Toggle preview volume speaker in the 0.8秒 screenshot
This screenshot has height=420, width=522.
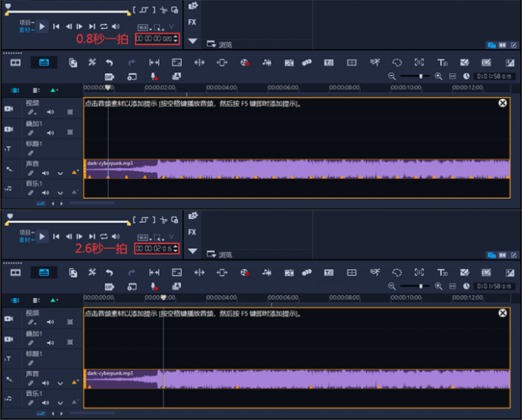coord(115,26)
